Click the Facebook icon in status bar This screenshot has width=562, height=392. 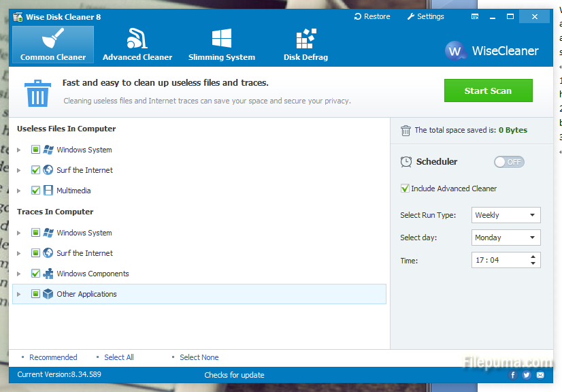(x=513, y=375)
